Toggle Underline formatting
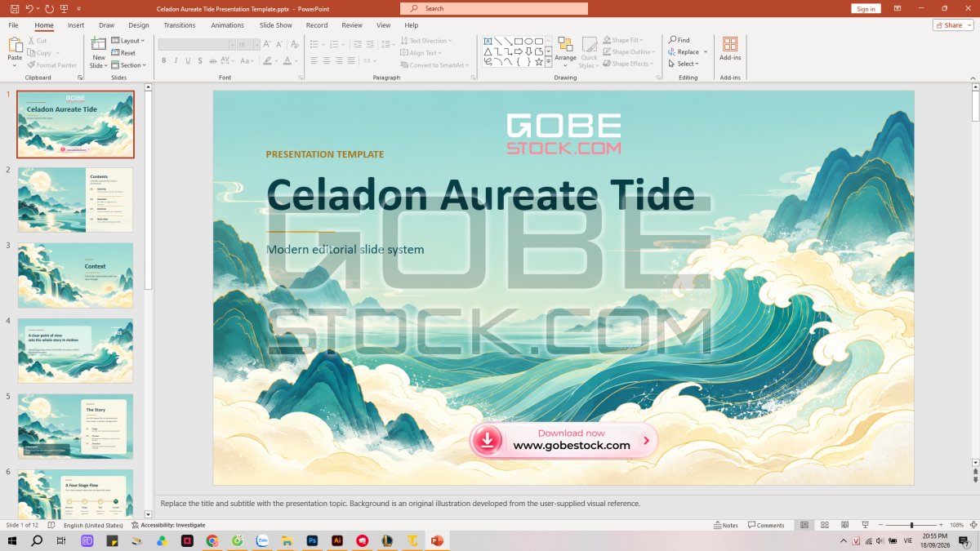The image size is (980, 551). point(188,60)
